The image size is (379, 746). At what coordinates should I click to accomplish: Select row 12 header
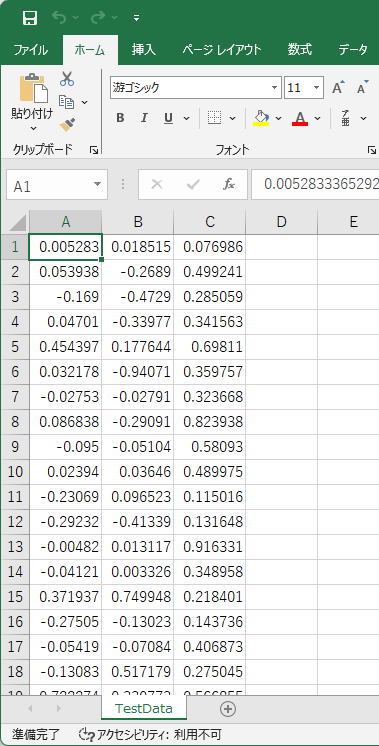15,522
